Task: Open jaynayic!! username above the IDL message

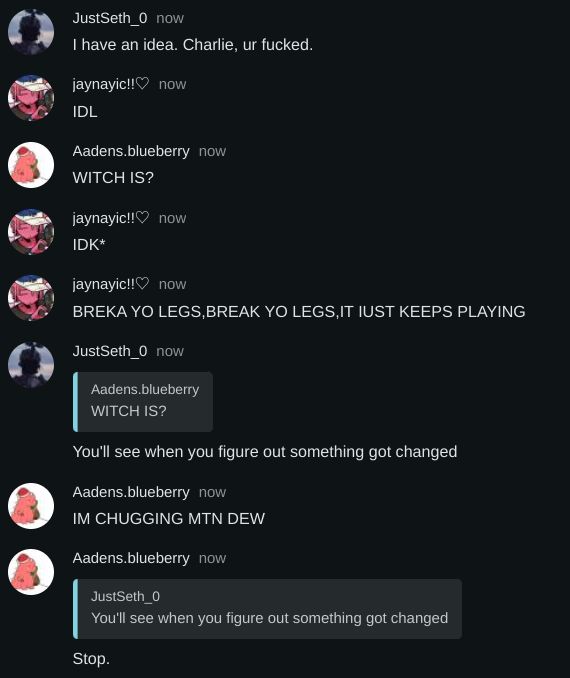Action: (x=111, y=84)
